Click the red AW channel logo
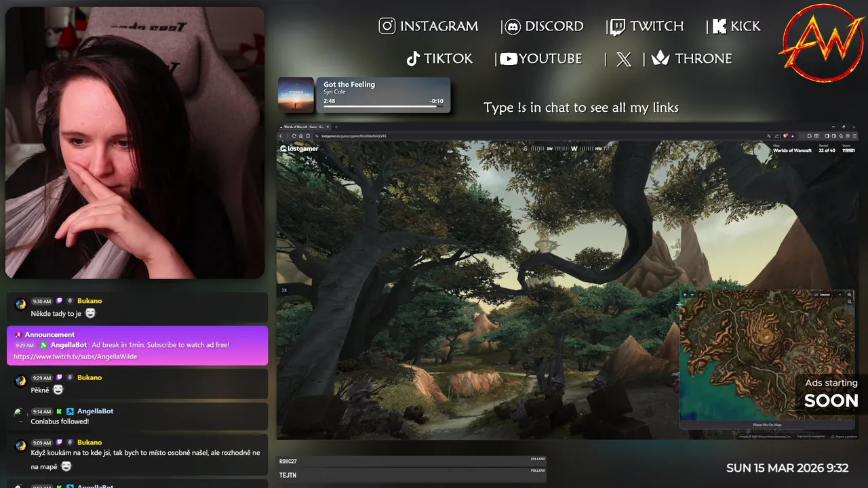The height and width of the screenshot is (488, 868). coord(823,43)
